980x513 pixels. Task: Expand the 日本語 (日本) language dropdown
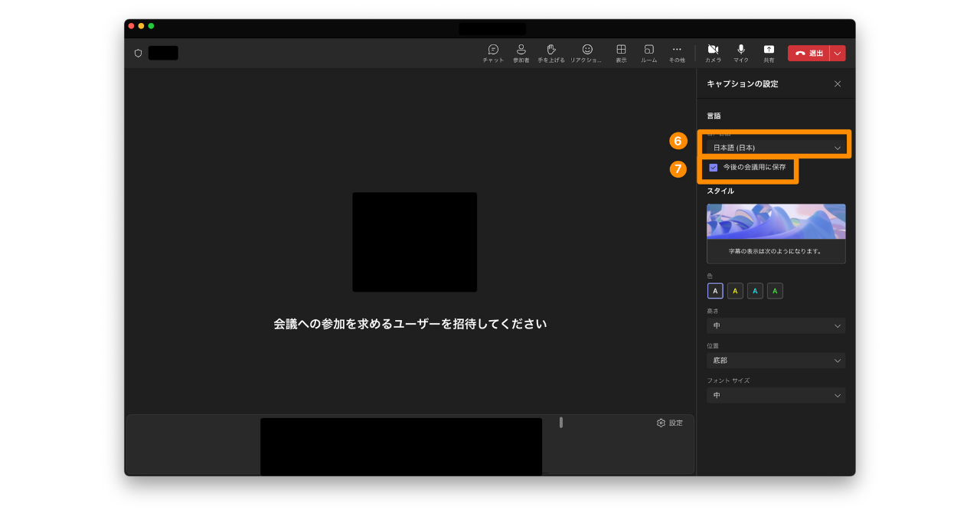pos(776,148)
